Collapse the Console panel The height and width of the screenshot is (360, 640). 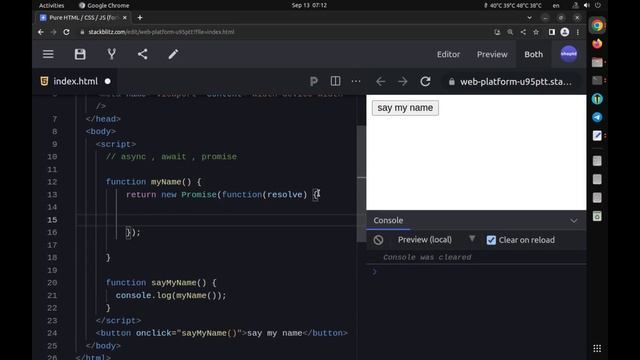pyautogui.click(x=573, y=221)
